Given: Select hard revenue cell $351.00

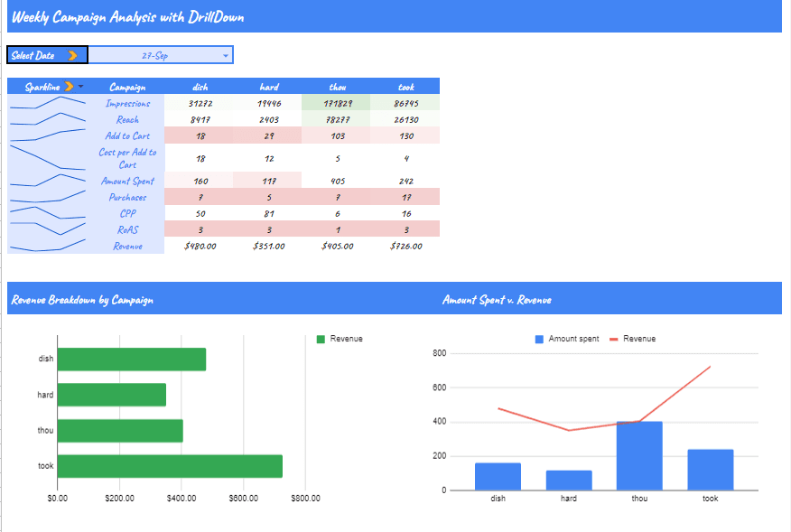Looking at the screenshot, I should pyautogui.click(x=269, y=246).
